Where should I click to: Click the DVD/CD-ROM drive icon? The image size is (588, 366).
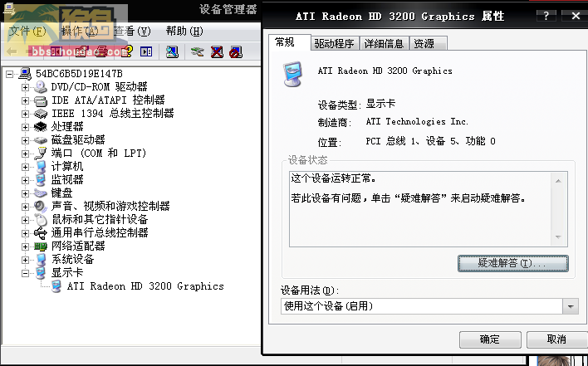(x=41, y=87)
